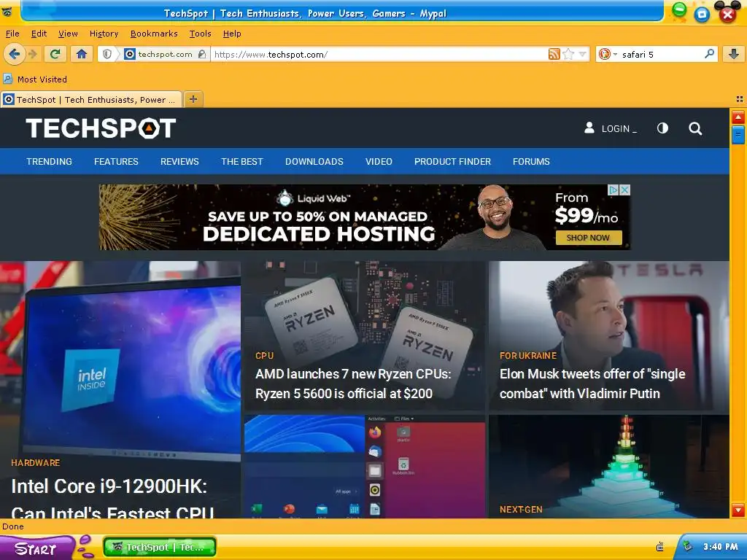Open the Start menu
The height and width of the screenshot is (560, 747).
(36, 548)
